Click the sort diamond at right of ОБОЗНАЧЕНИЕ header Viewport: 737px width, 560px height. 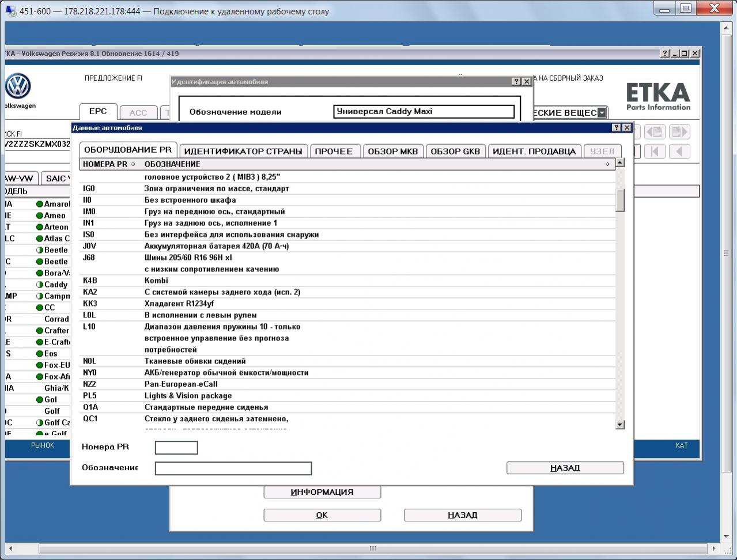coord(607,164)
